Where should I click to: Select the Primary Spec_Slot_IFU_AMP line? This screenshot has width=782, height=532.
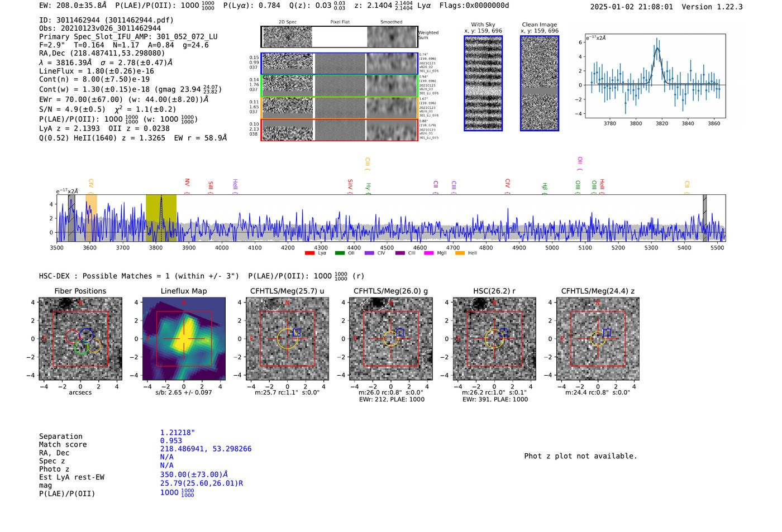(128, 37)
